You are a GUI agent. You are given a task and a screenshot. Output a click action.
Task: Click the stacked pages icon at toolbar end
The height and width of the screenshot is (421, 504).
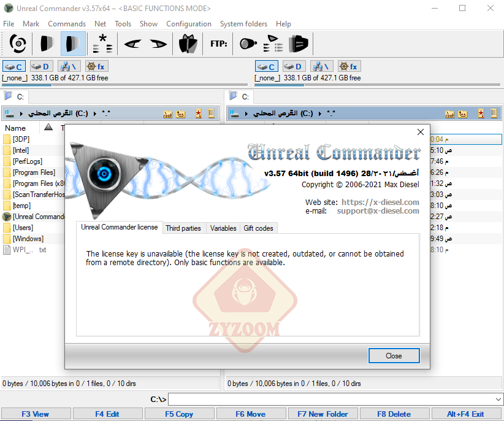pyautogui.click(x=298, y=44)
